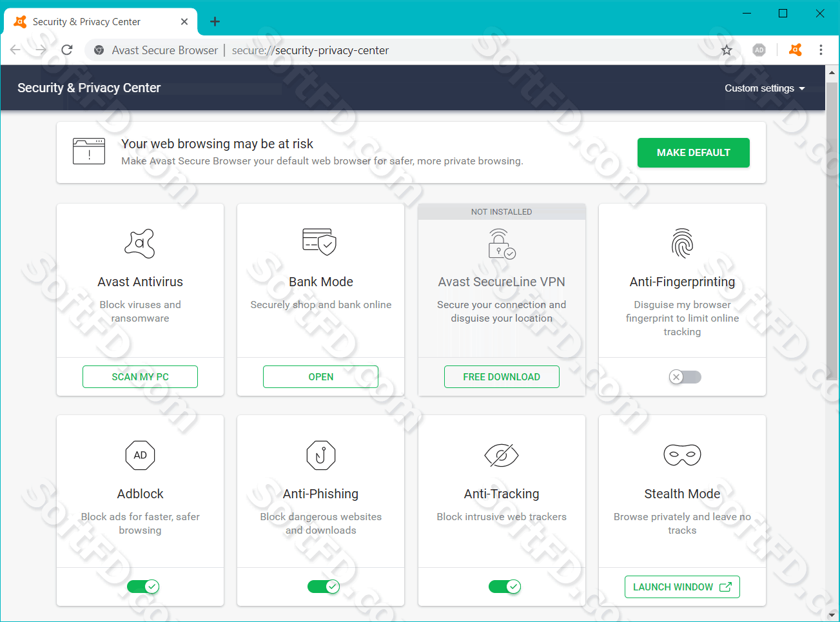Image resolution: width=840 pixels, height=622 pixels.
Task: Click FREE DOWNLOAD for SecureLine VPN
Action: [502, 377]
